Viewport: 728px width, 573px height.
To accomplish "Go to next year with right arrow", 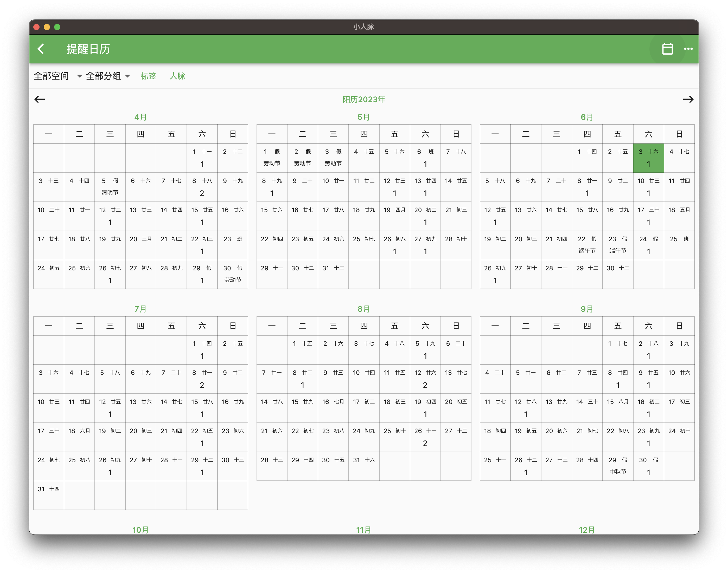I will tap(688, 99).
